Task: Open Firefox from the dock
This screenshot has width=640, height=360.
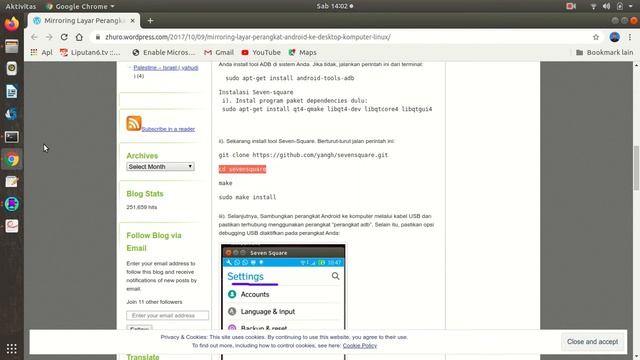Action: [x=11, y=23]
